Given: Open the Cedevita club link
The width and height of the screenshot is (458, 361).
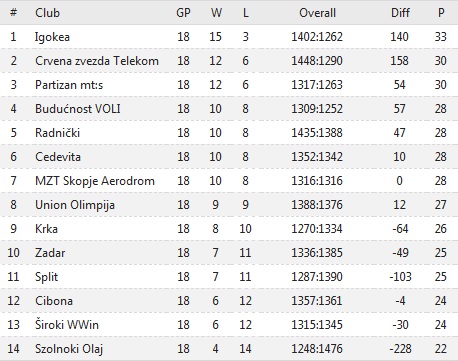Looking at the screenshot, I should click(58, 157).
